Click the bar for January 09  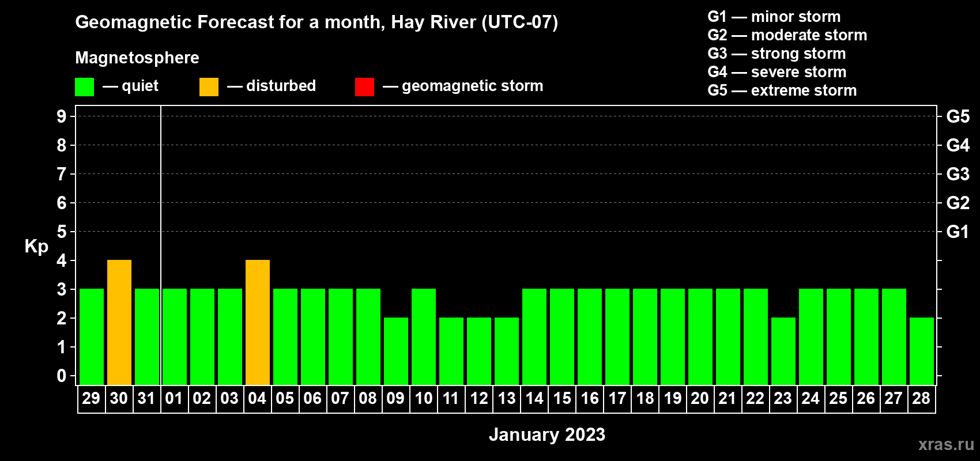396,351
